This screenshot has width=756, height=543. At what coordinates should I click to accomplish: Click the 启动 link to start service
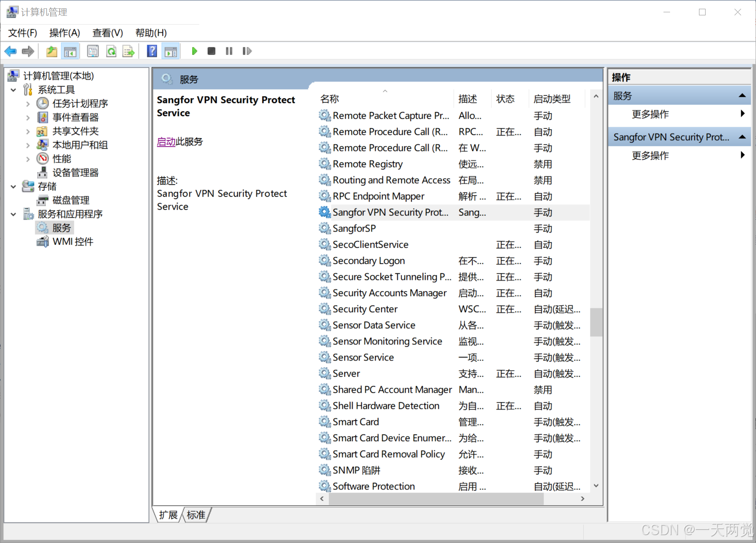tap(166, 142)
